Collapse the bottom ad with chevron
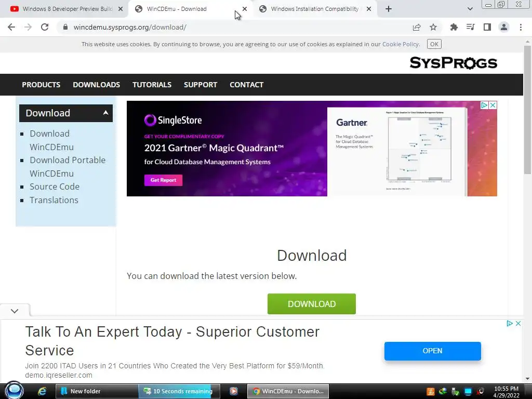 (x=15, y=311)
